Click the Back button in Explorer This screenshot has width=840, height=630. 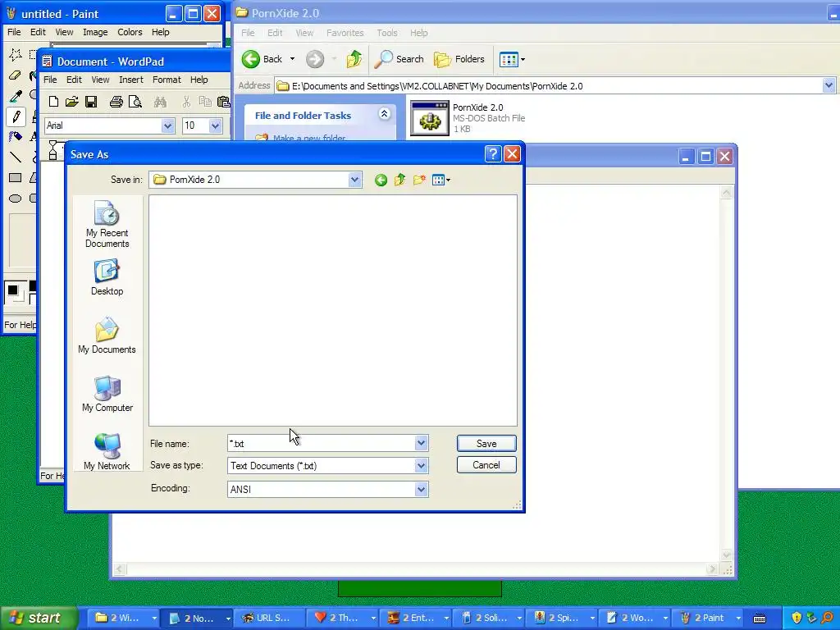[262, 59]
